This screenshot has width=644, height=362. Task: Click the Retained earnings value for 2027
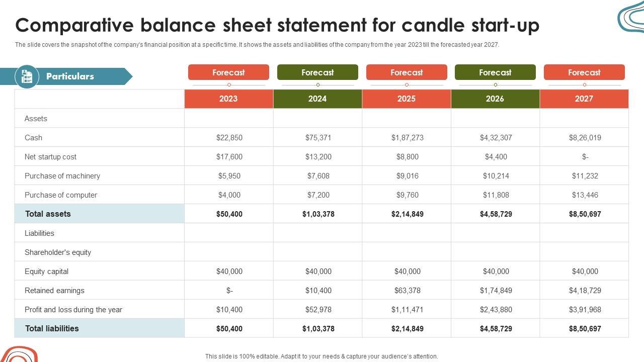tap(585, 291)
